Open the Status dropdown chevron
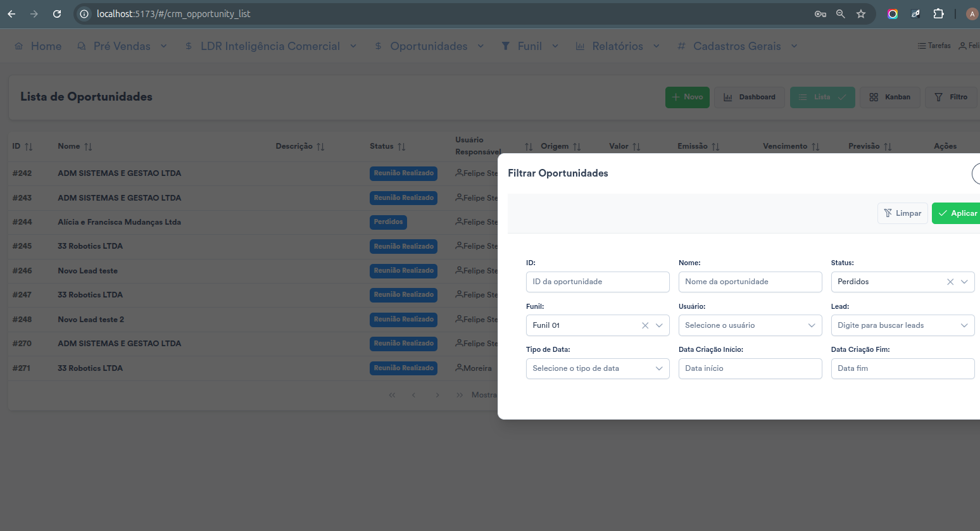The image size is (980, 531). [x=964, y=282]
